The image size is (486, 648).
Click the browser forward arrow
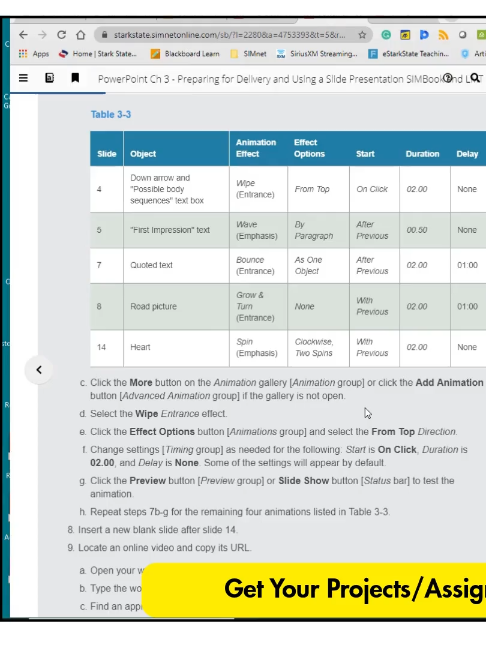click(x=42, y=35)
